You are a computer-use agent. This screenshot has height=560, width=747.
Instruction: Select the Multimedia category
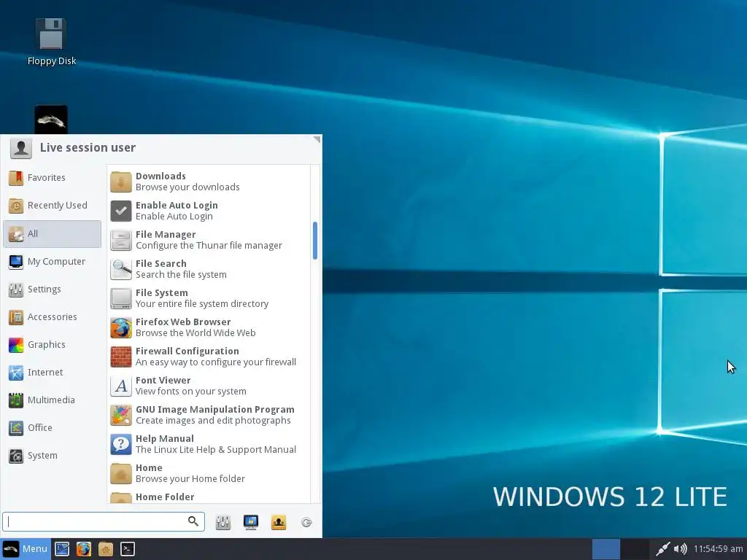click(53, 400)
